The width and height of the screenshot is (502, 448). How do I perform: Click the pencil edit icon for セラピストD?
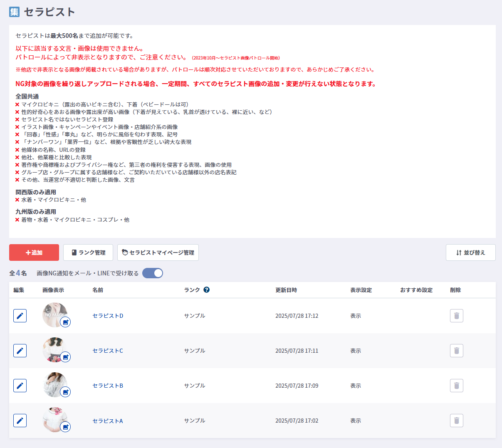point(20,316)
